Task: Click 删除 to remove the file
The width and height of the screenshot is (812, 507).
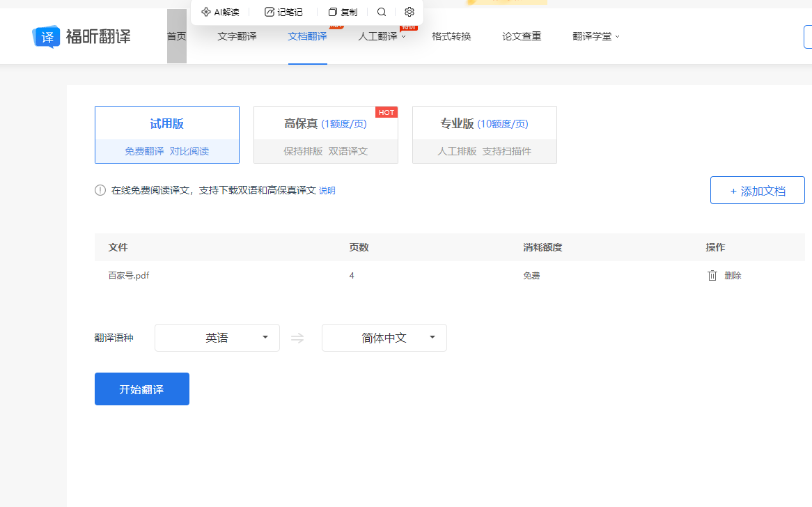Action: point(733,276)
